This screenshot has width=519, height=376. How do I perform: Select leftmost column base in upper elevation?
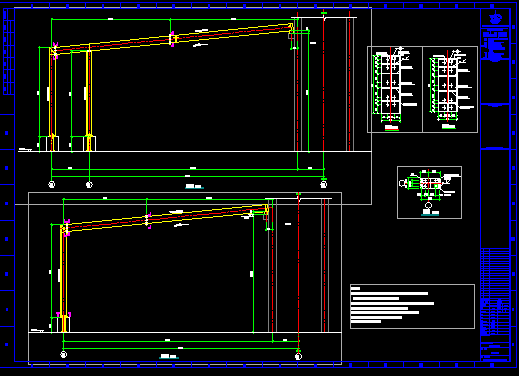tap(52, 144)
